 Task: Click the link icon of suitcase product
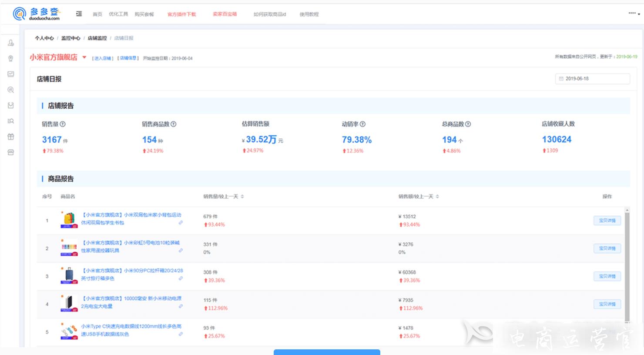point(181,278)
